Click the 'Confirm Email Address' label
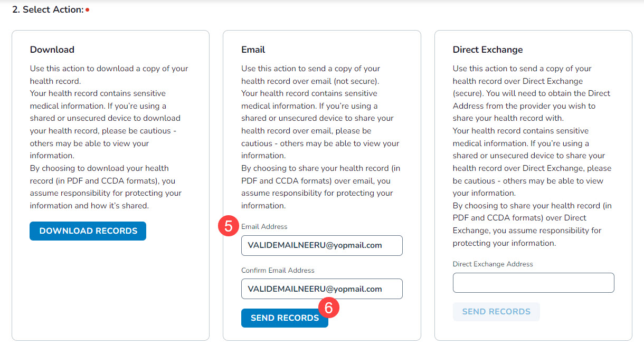This screenshot has width=644, height=355. point(278,271)
